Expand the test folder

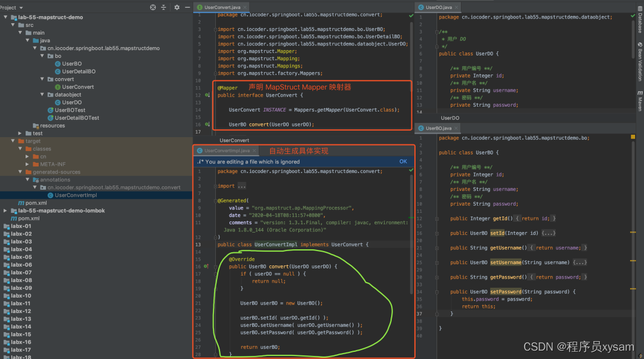[x=20, y=133]
